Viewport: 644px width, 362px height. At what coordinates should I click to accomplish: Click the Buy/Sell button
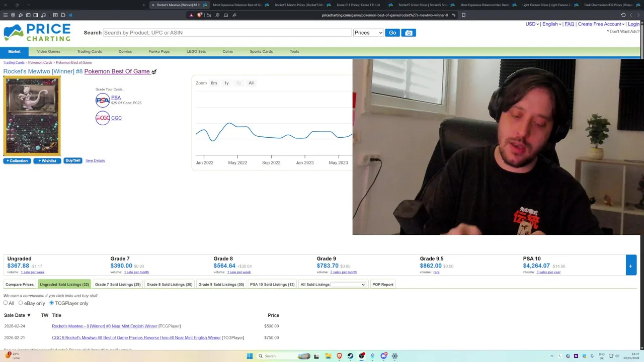(73, 160)
